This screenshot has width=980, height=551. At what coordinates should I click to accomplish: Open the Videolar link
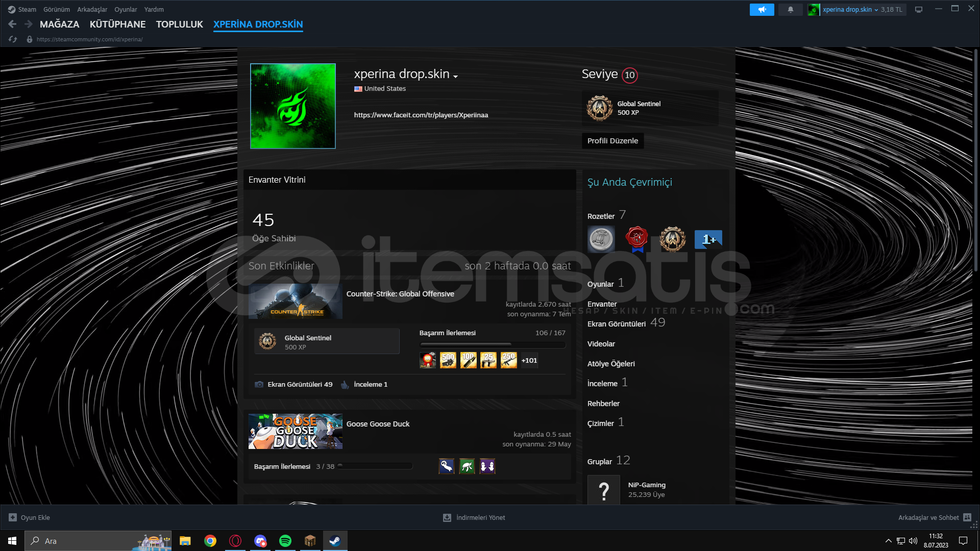[601, 344]
